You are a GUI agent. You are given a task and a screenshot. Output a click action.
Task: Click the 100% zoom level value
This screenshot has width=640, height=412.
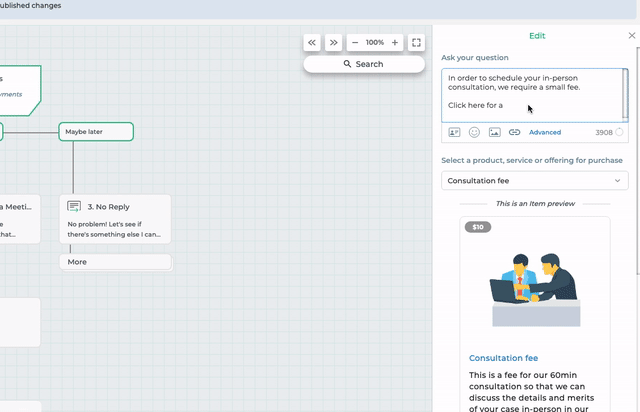coord(375,42)
